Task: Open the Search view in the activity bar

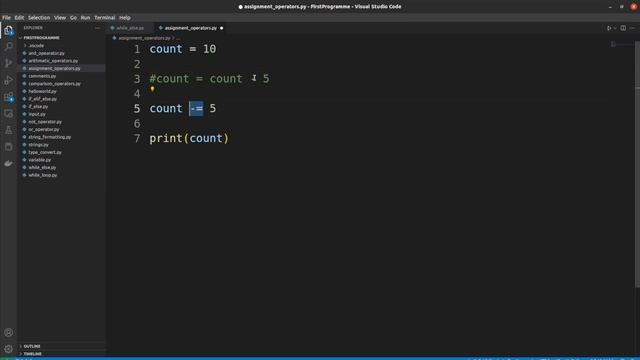Action: 8,47
